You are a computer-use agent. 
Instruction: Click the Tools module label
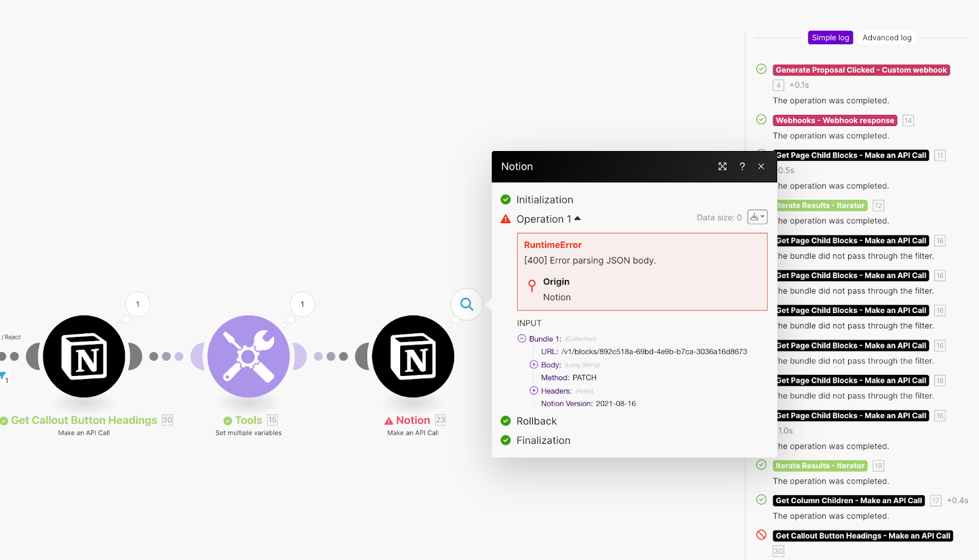(x=248, y=420)
